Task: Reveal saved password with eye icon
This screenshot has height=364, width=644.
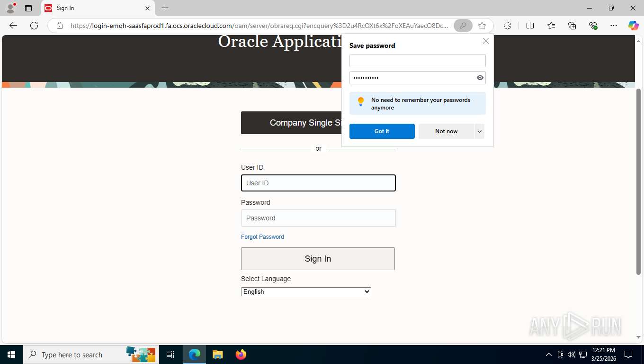Action: pyautogui.click(x=480, y=78)
